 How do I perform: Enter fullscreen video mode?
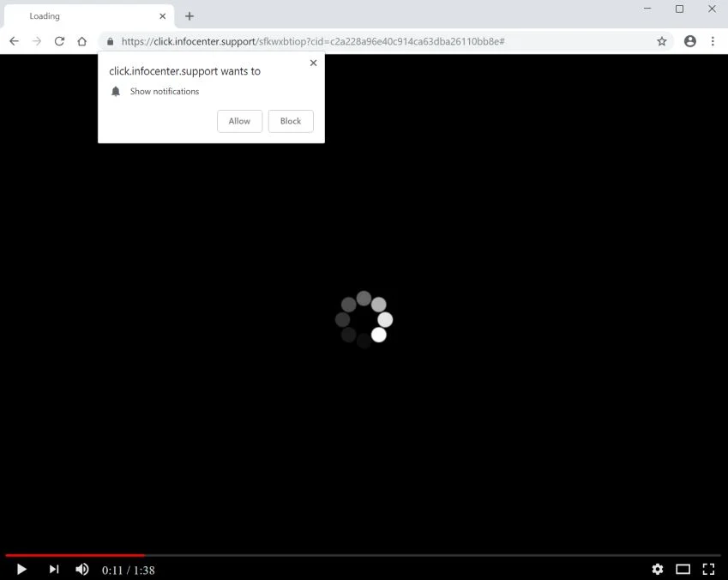pyautogui.click(x=708, y=570)
